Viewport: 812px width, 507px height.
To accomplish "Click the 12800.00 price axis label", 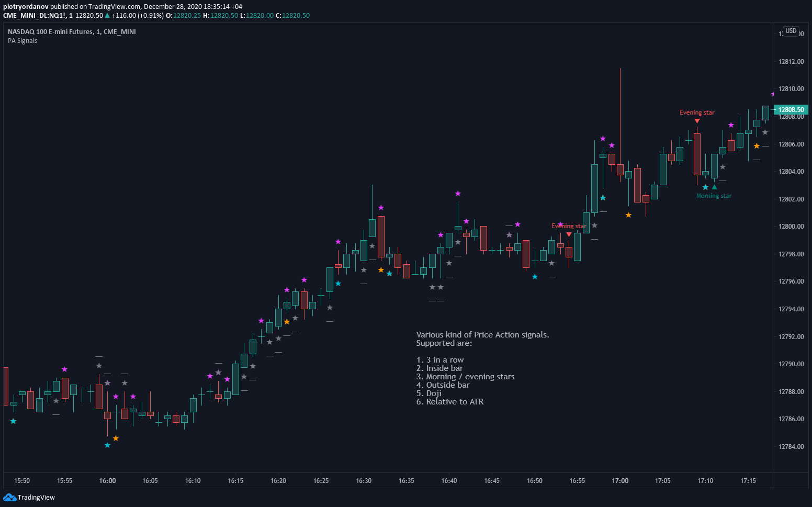I will pyautogui.click(x=791, y=227).
